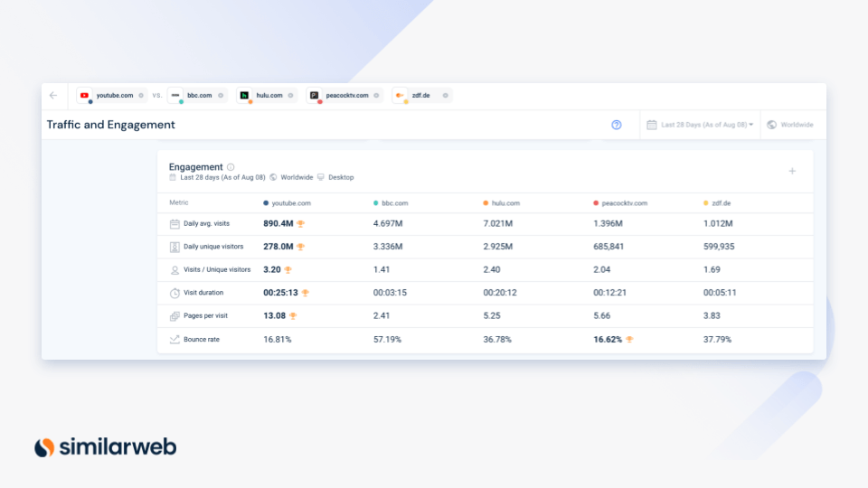Remove zdf.de from the comparison
Image resolution: width=868 pixels, height=488 pixels.
(x=445, y=95)
